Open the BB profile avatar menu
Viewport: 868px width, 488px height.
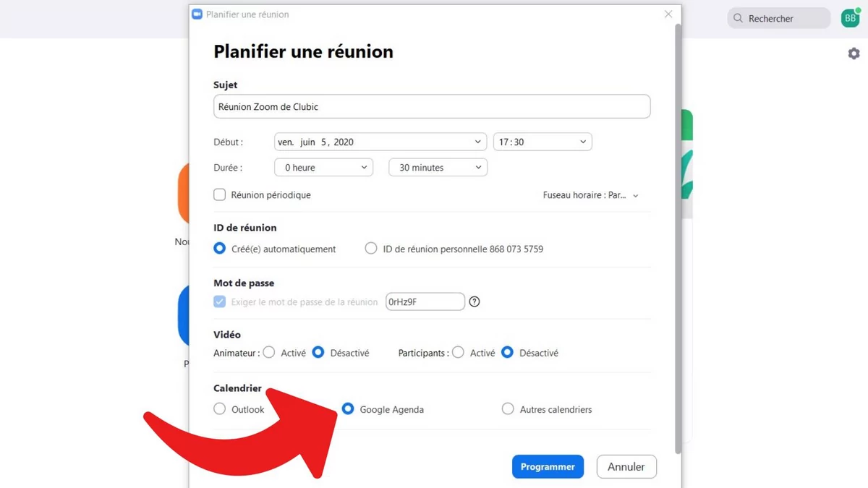click(850, 18)
